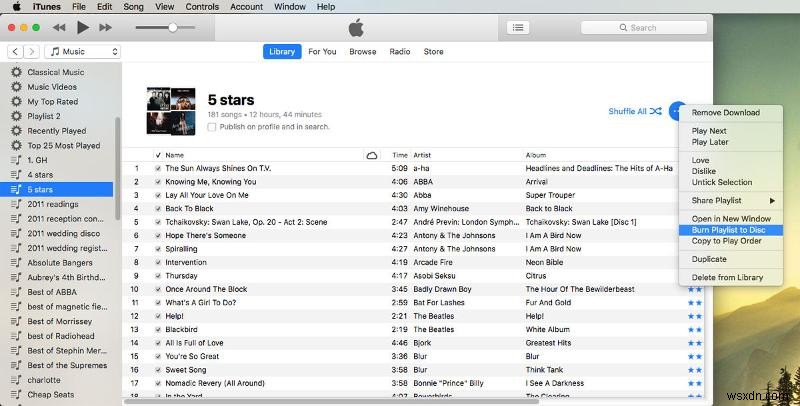Select the Best of Morrissey playlist
The image size is (800, 406).
(x=60, y=321)
